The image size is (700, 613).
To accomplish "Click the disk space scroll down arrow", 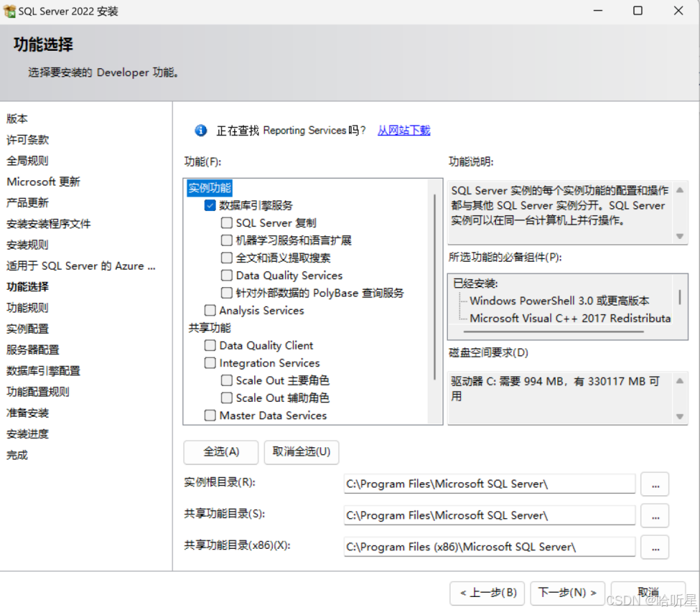I will (x=680, y=417).
